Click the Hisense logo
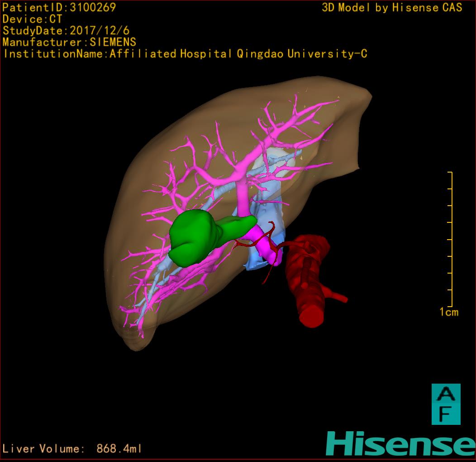This screenshot has width=476, height=462. (401, 444)
